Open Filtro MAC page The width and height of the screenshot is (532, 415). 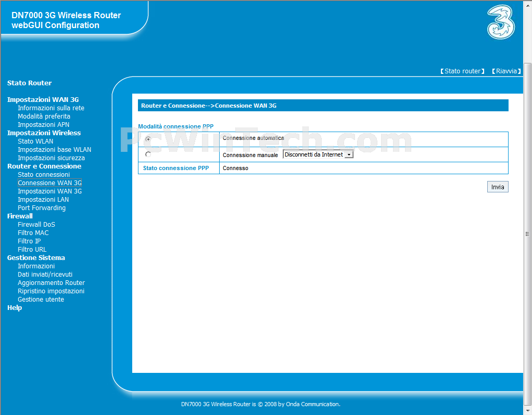click(33, 232)
